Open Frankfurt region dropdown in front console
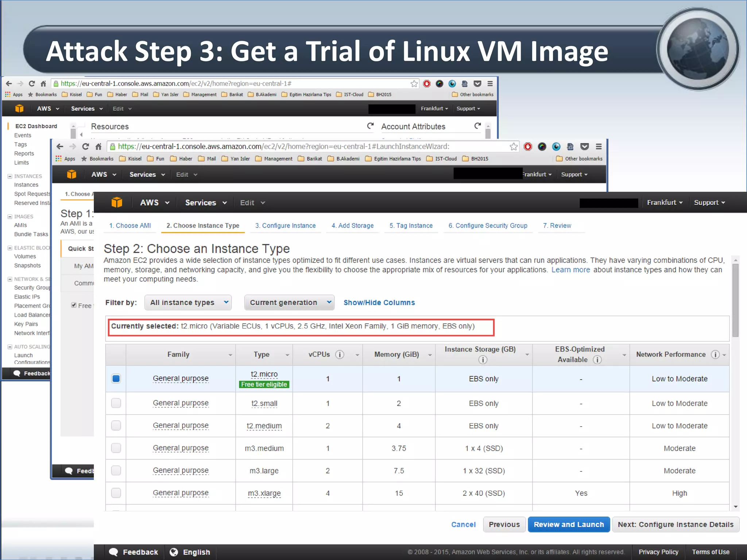This screenshot has height=560, width=747. click(665, 203)
